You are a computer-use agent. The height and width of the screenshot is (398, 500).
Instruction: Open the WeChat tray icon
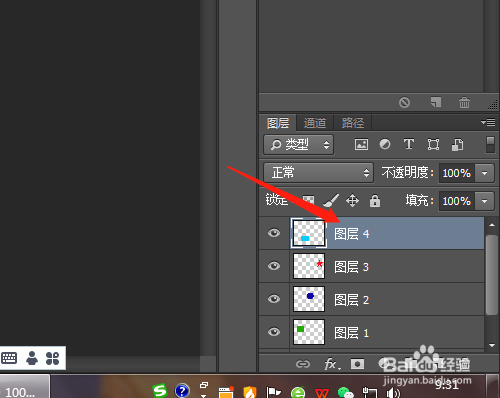(346, 393)
